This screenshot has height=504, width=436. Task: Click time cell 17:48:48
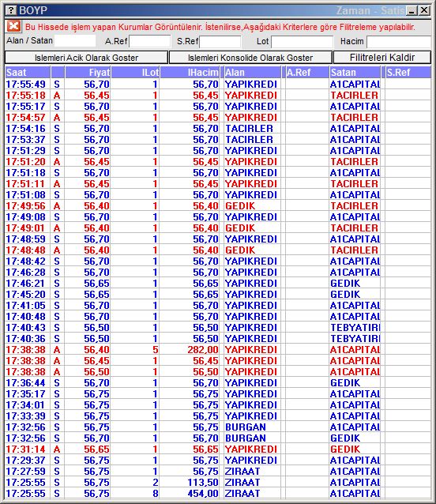(x=26, y=250)
